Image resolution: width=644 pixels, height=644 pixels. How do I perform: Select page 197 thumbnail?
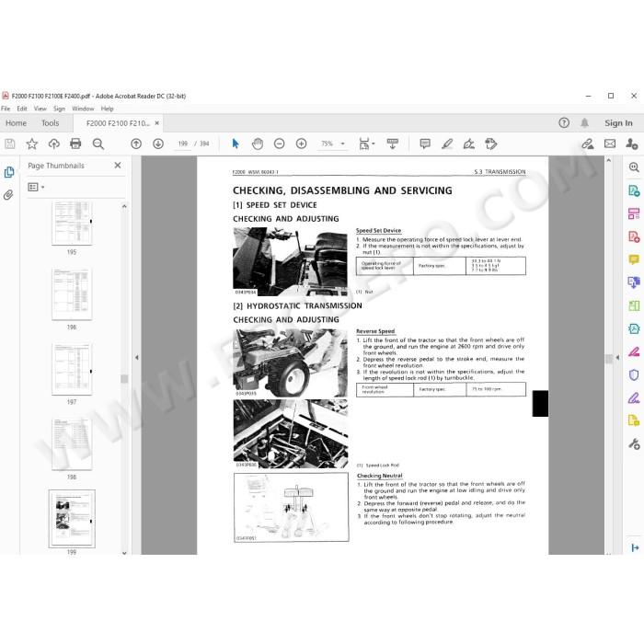click(x=72, y=369)
